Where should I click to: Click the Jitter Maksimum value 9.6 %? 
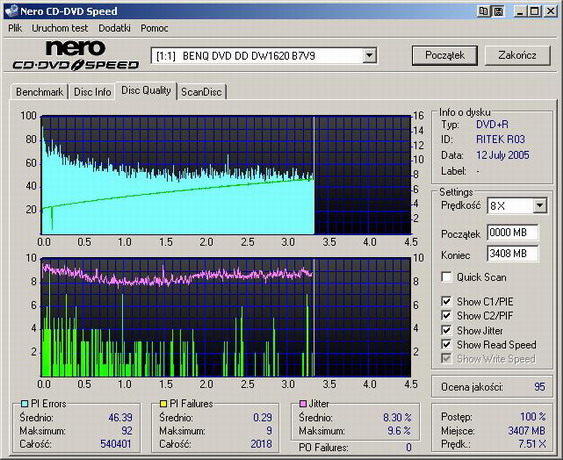tap(399, 431)
